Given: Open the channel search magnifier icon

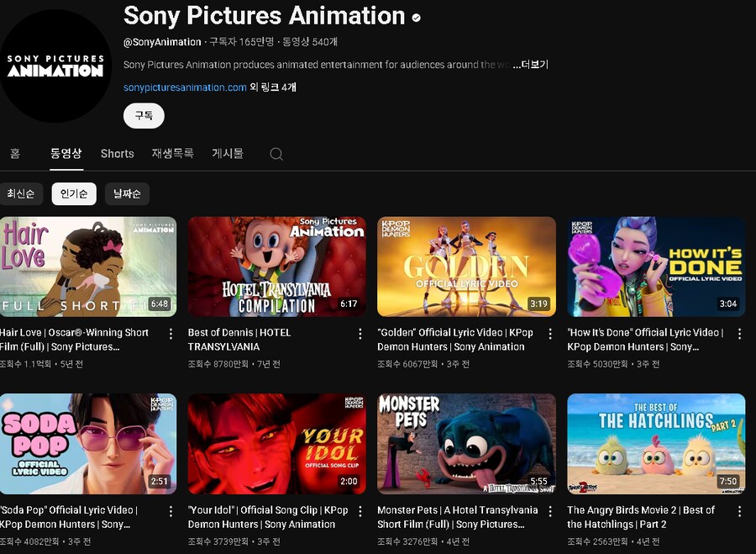Looking at the screenshot, I should coord(276,154).
